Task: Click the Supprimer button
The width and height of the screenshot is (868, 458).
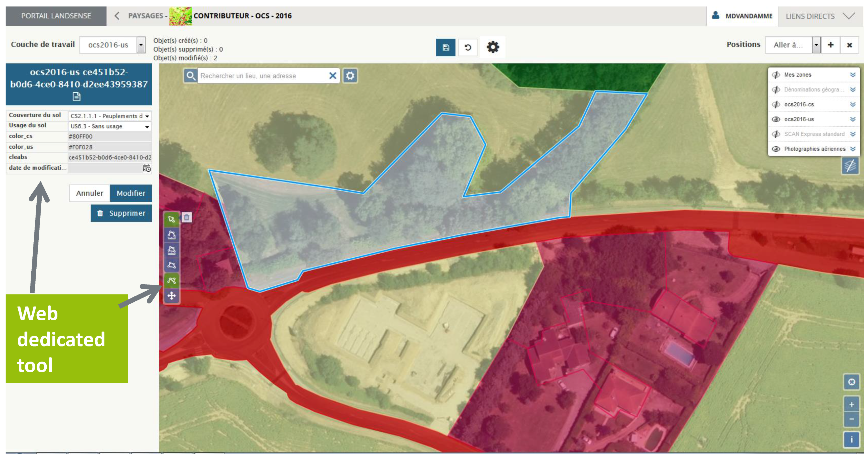Action: pyautogui.click(x=121, y=213)
